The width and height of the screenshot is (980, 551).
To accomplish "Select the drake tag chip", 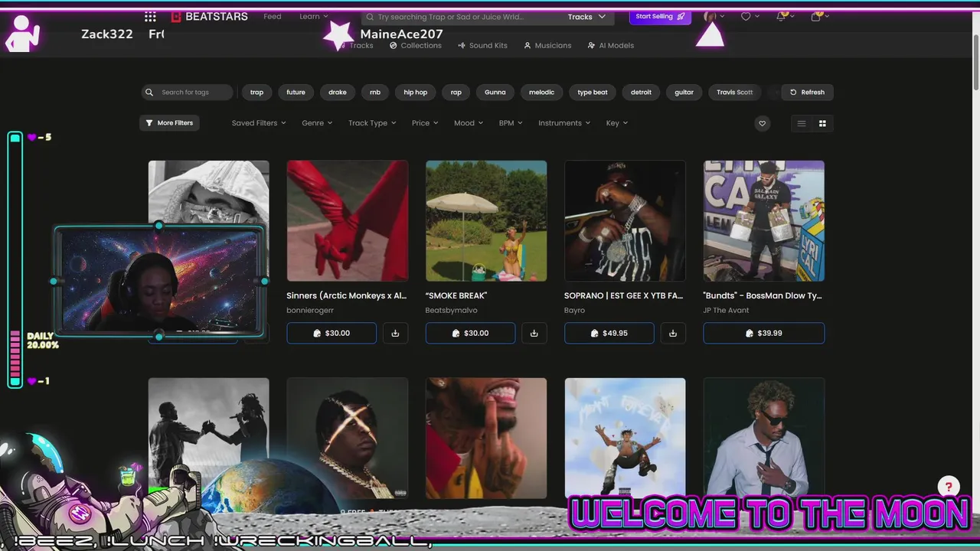I will (338, 93).
